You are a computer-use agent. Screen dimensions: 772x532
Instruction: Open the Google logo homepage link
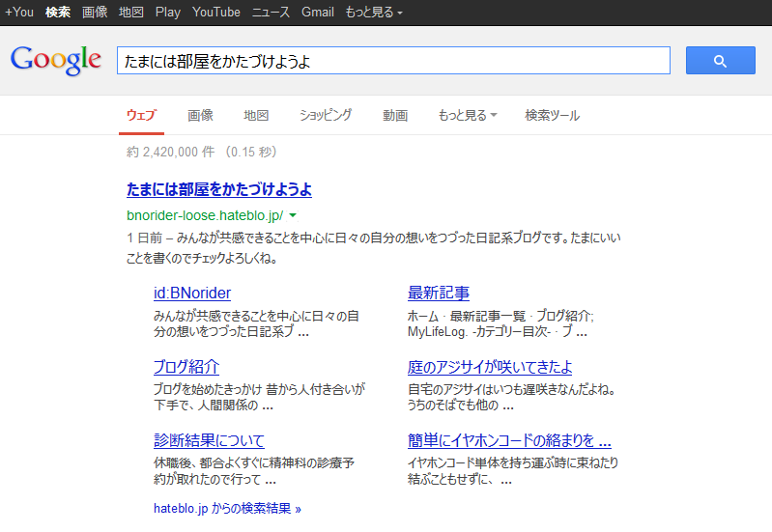tap(56, 60)
